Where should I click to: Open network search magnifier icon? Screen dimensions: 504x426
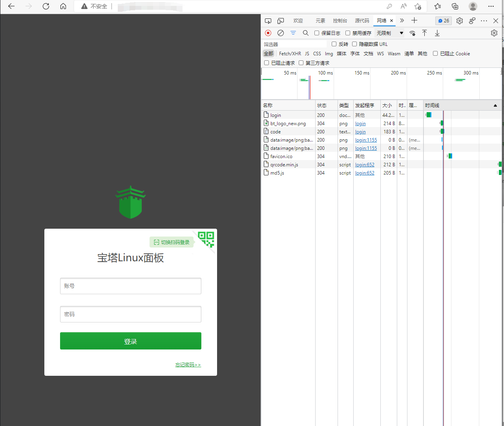pyautogui.click(x=306, y=33)
